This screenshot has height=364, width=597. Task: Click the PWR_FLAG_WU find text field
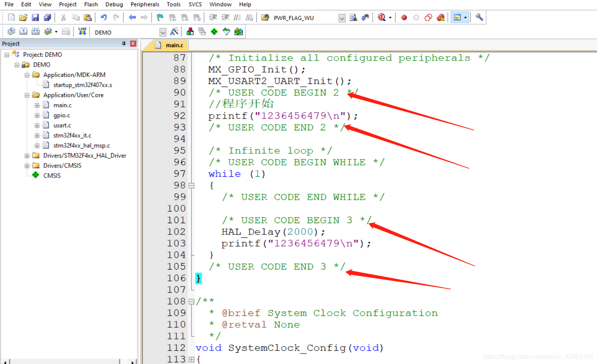(305, 18)
